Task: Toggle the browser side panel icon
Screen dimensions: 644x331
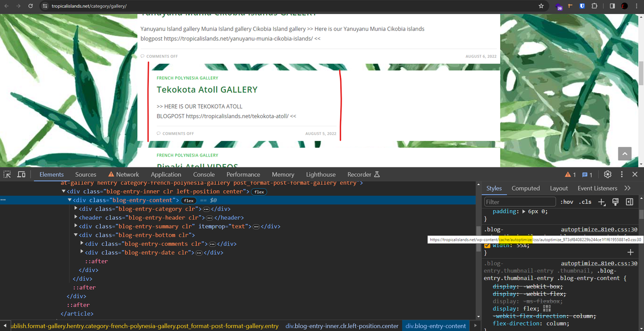Action: click(x=612, y=6)
